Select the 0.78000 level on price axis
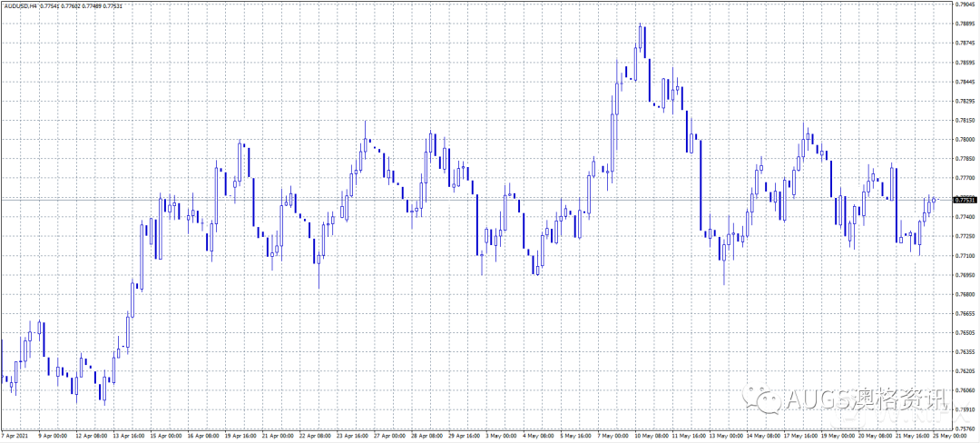The height and width of the screenshot is (443, 980). click(x=965, y=140)
